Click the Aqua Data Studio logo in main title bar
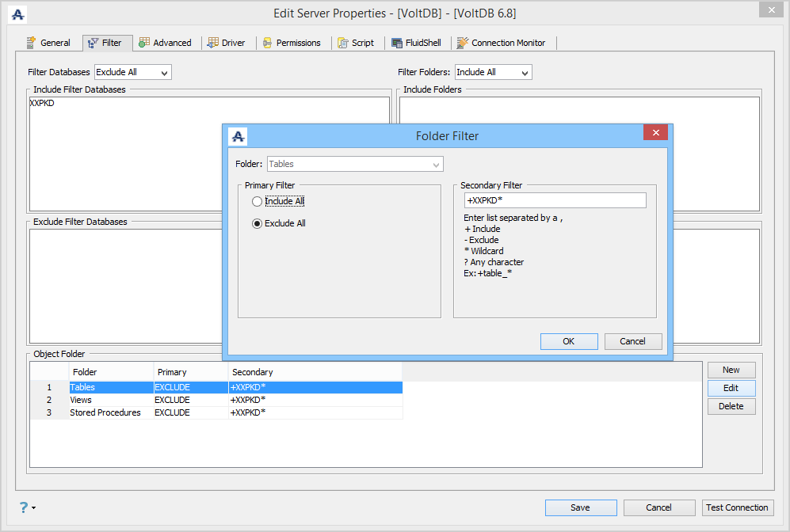The width and height of the screenshot is (790, 532). (x=17, y=14)
